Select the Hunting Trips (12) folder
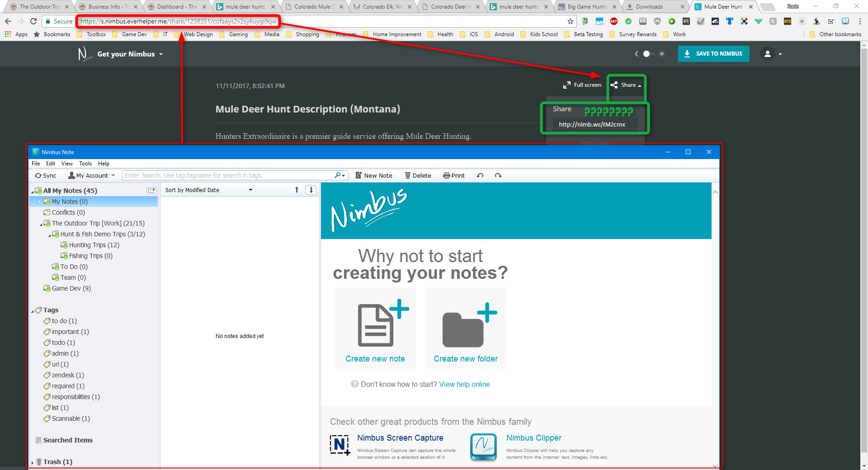The height and width of the screenshot is (470, 868). [x=90, y=245]
